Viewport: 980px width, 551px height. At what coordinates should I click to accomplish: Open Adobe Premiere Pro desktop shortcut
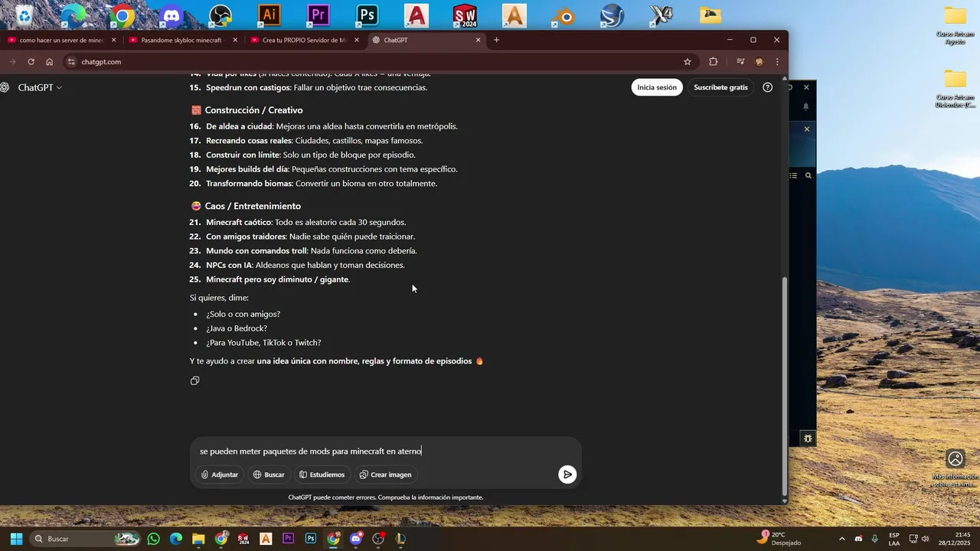pyautogui.click(x=317, y=15)
